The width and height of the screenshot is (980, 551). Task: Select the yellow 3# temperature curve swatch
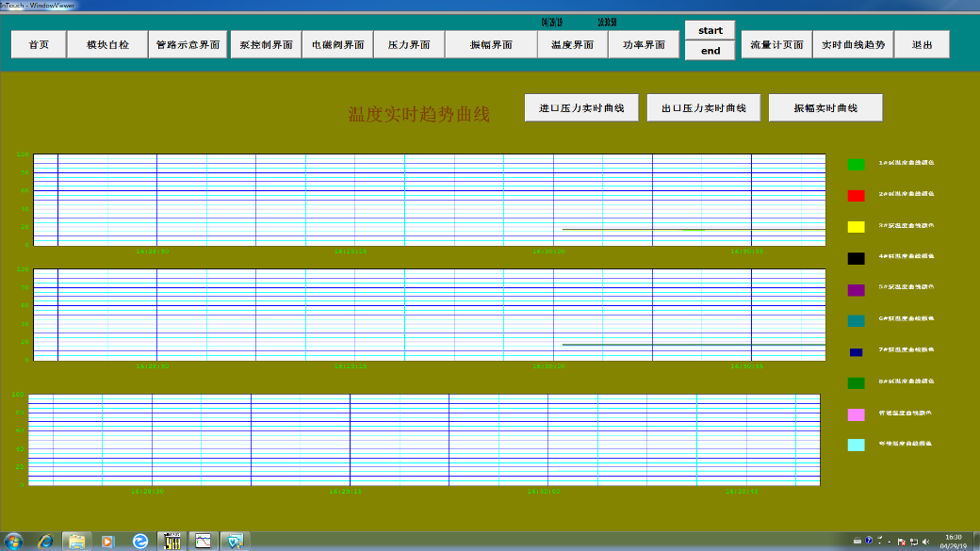pyautogui.click(x=856, y=227)
